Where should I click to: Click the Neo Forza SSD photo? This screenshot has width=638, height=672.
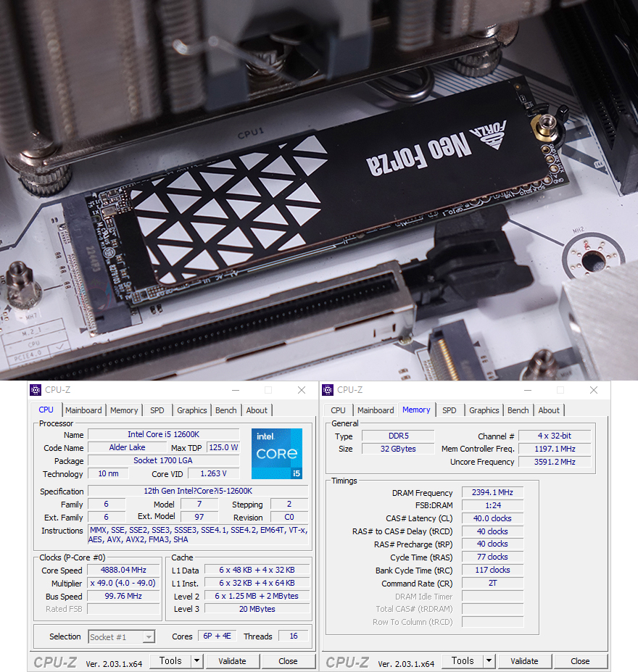click(x=319, y=190)
